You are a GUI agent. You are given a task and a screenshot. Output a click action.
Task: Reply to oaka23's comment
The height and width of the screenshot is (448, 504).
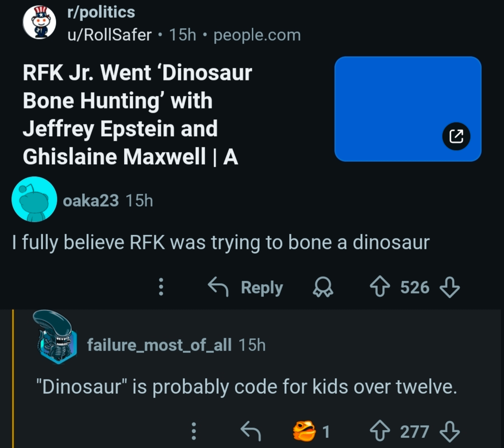246,287
